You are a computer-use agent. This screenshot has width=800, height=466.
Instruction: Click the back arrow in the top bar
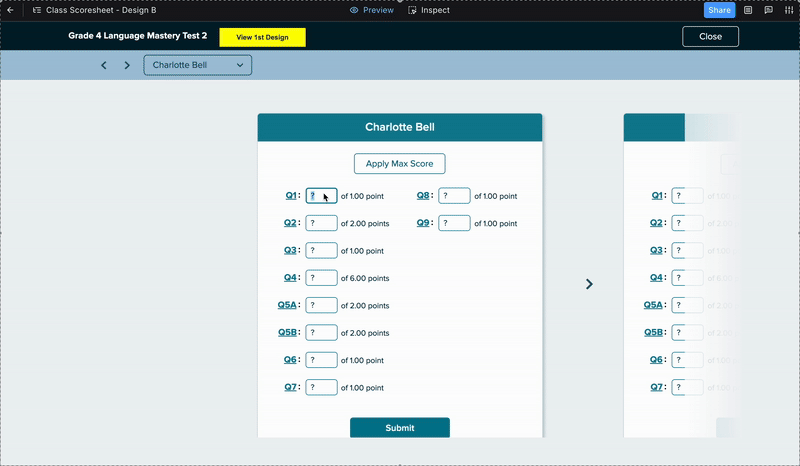(x=11, y=10)
